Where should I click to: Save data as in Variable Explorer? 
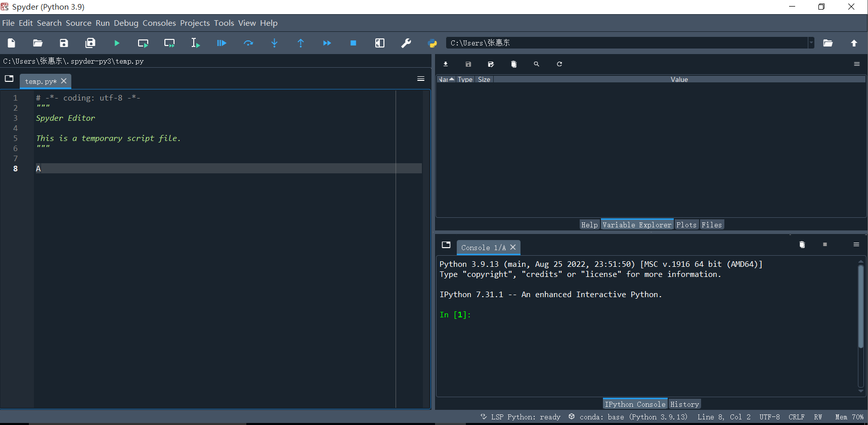(491, 64)
